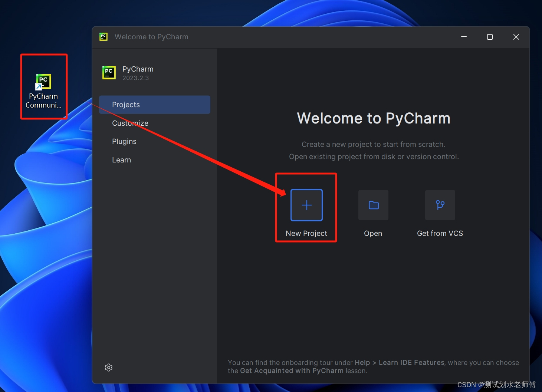Open PyCharm Community desktop shortcut
This screenshot has height=392, width=542.
(x=43, y=91)
